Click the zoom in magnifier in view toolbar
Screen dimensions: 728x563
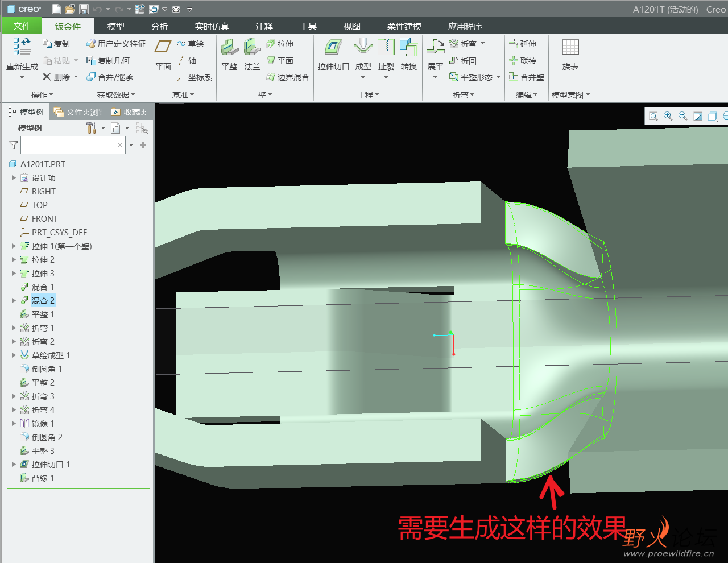(668, 116)
